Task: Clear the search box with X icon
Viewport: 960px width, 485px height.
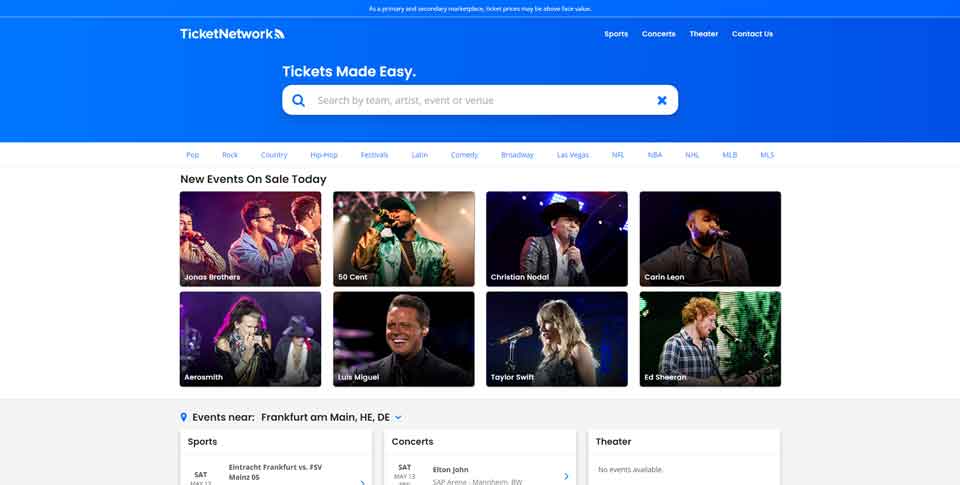Action: coord(662,100)
